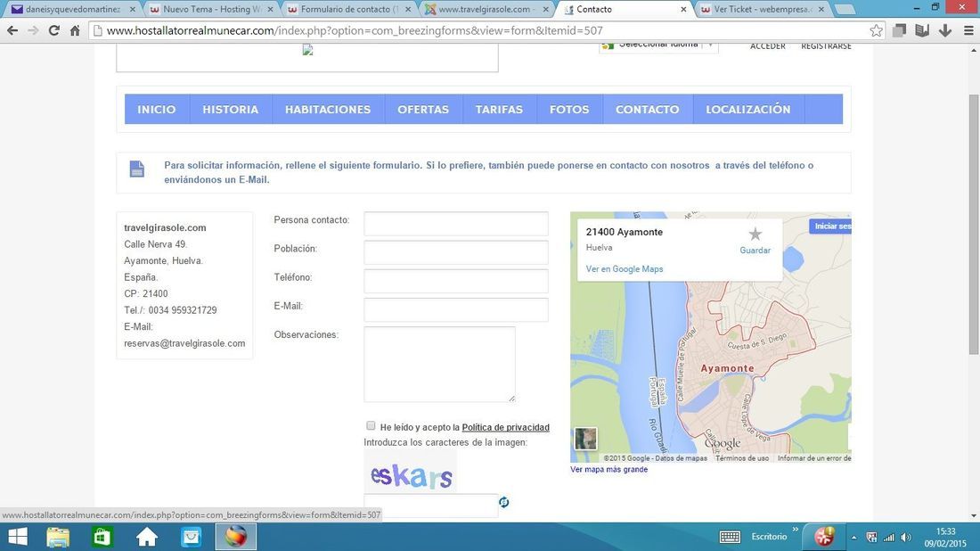Open the OFERTAS menu item
This screenshot has width=980, height=551.
(423, 110)
